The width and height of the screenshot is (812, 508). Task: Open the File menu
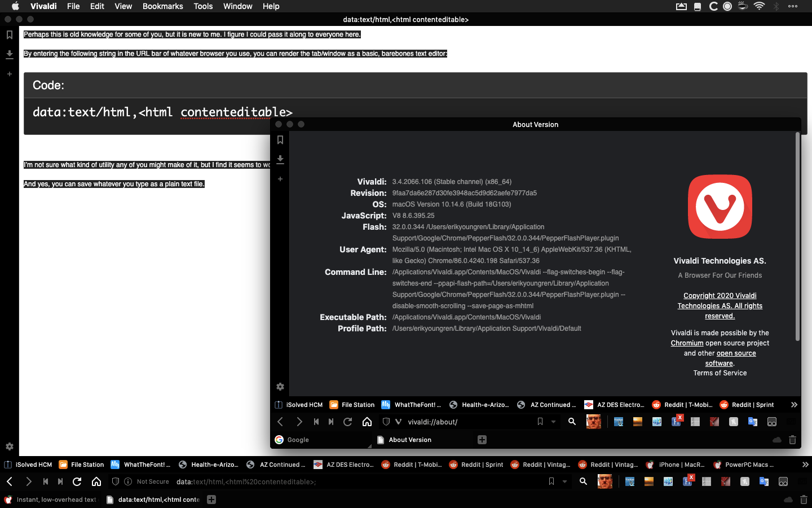[73, 6]
